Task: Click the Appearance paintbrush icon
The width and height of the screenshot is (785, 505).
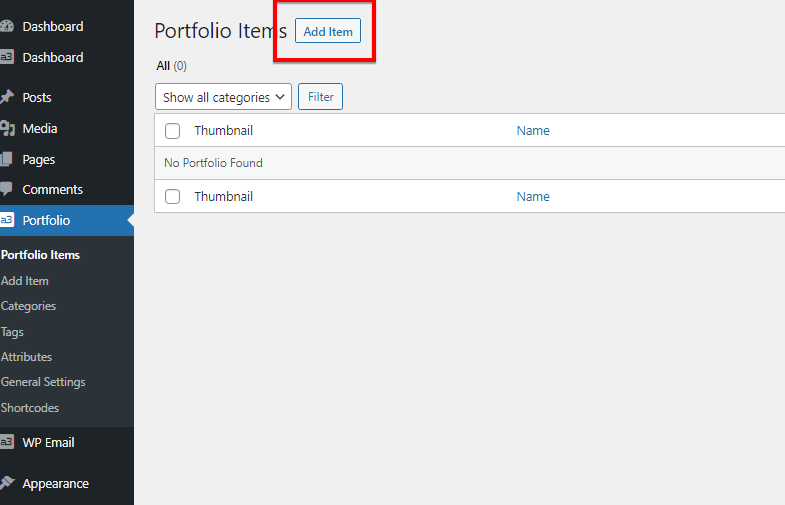Action: point(7,483)
